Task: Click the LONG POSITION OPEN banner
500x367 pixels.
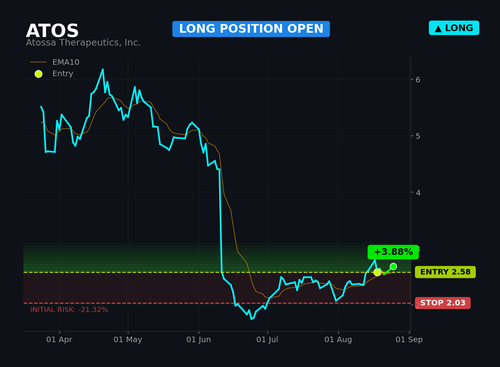Action: (x=251, y=29)
